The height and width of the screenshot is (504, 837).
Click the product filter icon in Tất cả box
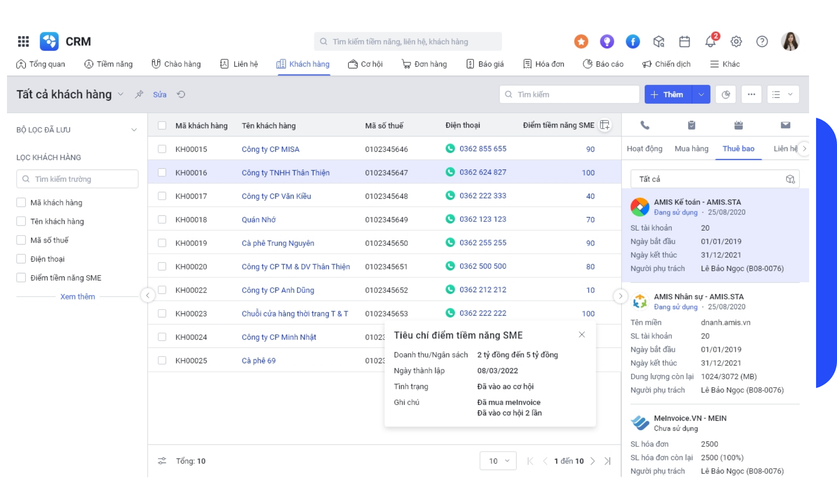pyautogui.click(x=790, y=179)
